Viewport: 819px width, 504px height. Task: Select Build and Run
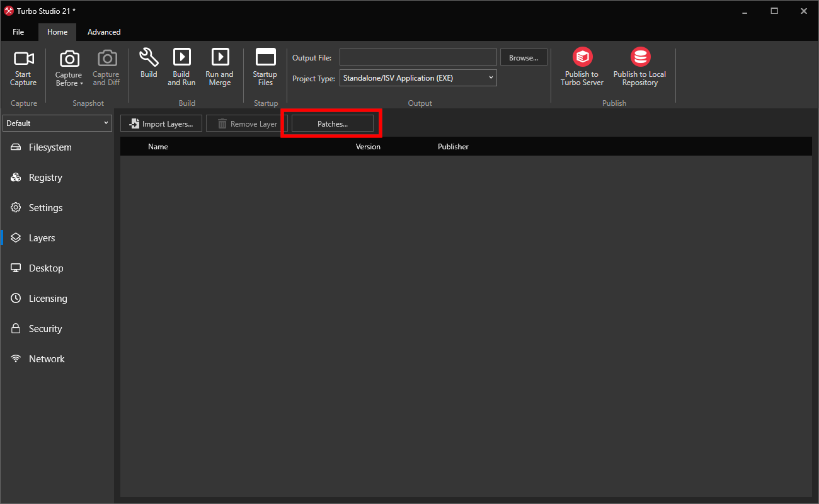181,65
